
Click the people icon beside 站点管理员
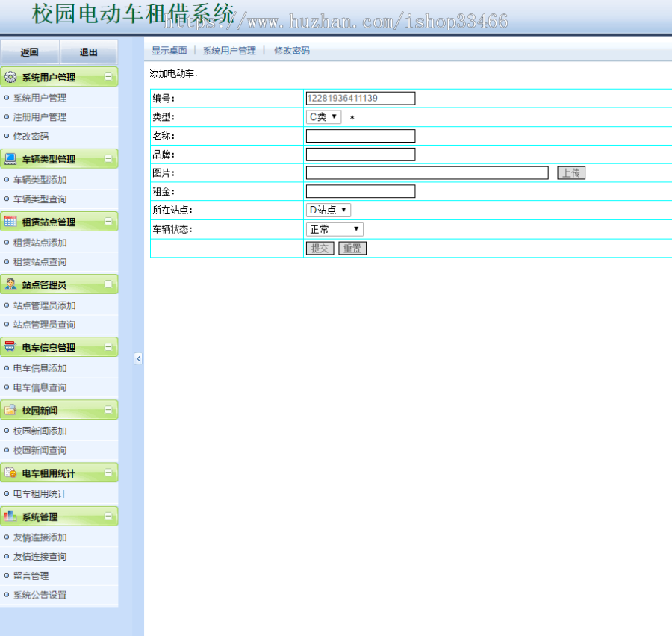click(10, 284)
